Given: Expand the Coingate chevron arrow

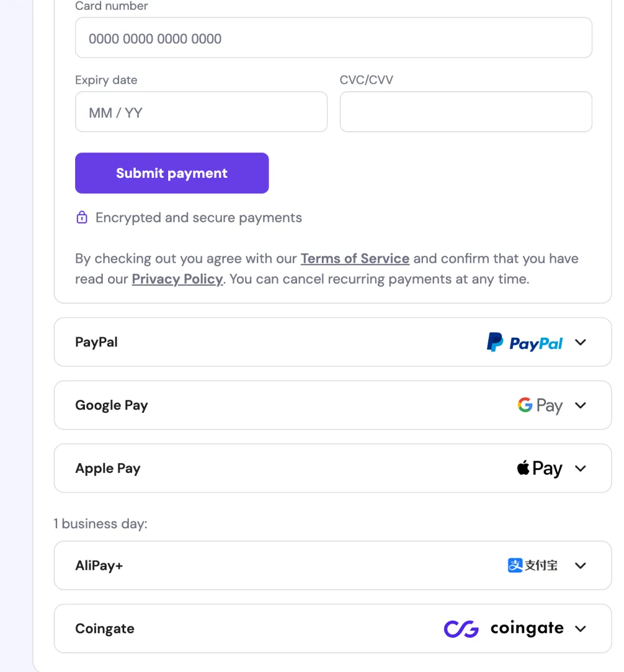Looking at the screenshot, I should tap(581, 629).
